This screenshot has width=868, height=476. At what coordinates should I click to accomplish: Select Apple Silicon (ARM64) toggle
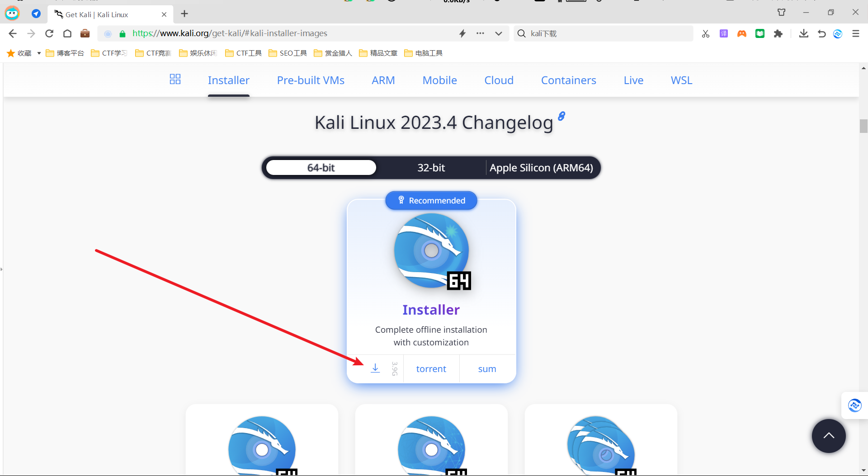541,168
